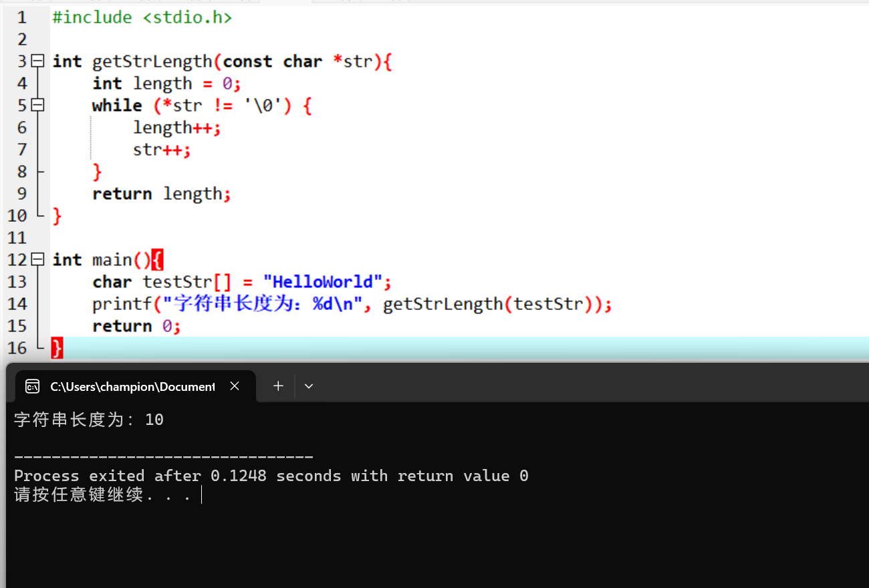869x588 pixels.
Task: Collapse the while loop fold on line 5
Action: 38,106
